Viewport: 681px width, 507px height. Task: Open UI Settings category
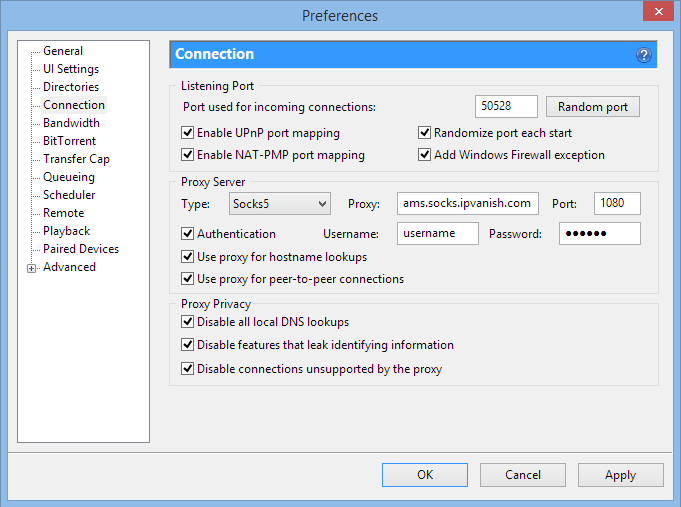pyautogui.click(x=71, y=69)
